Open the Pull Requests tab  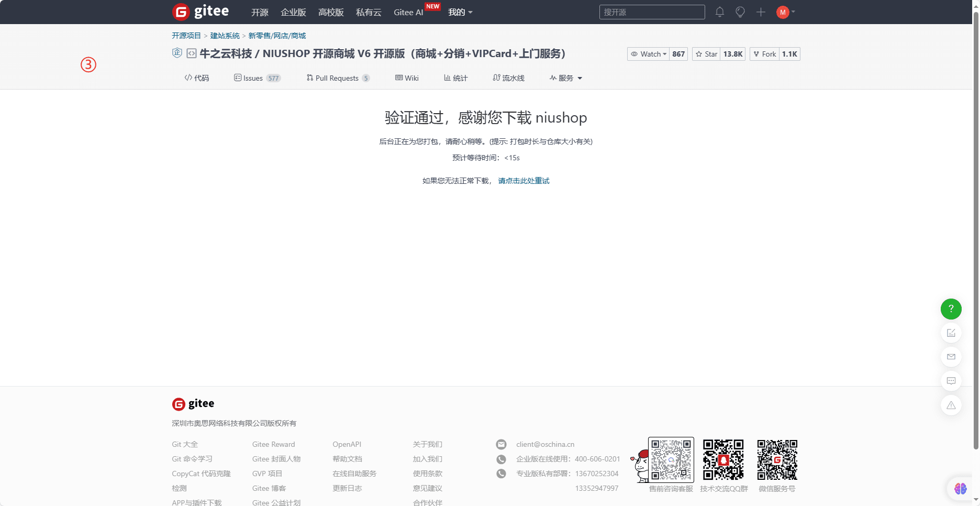[337, 78]
